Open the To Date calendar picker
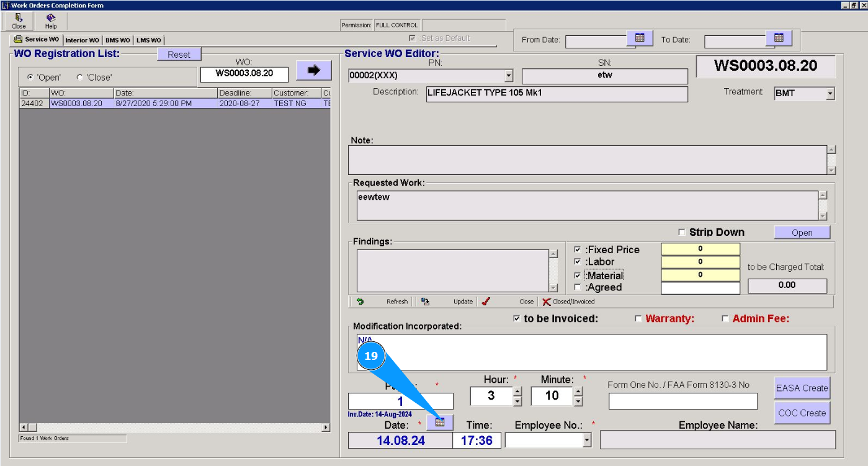The image size is (868, 466). tap(779, 38)
